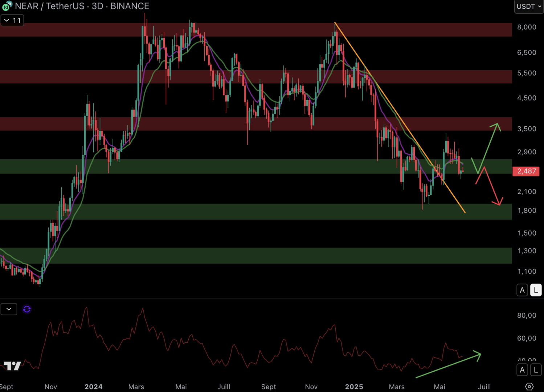Toggle auto scale A on RSI pane

(x=522, y=370)
